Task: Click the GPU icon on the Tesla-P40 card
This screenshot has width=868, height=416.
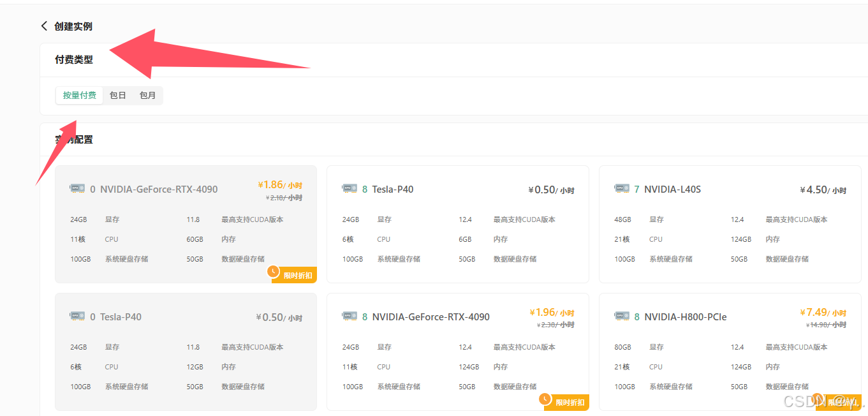Action: (77, 316)
